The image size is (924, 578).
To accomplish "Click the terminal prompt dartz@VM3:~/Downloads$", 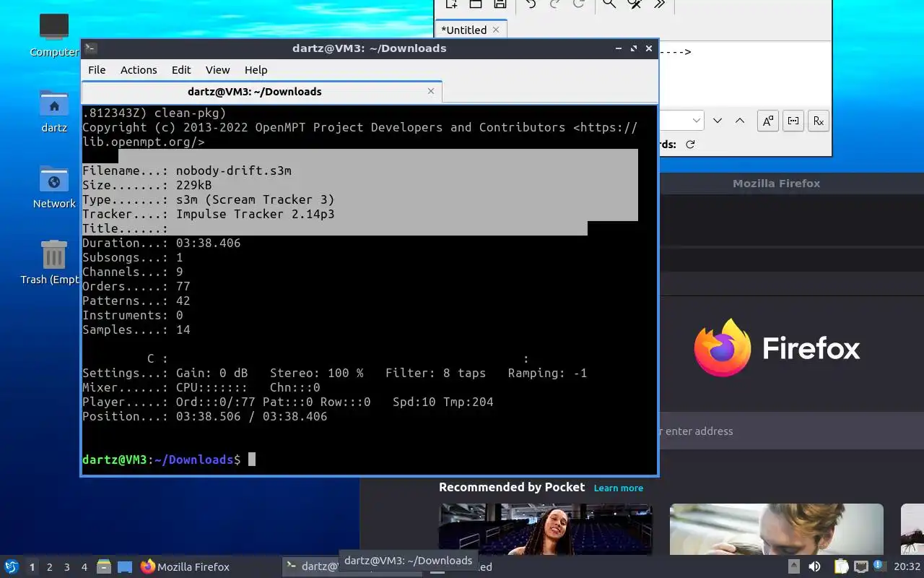I will [x=162, y=460].
